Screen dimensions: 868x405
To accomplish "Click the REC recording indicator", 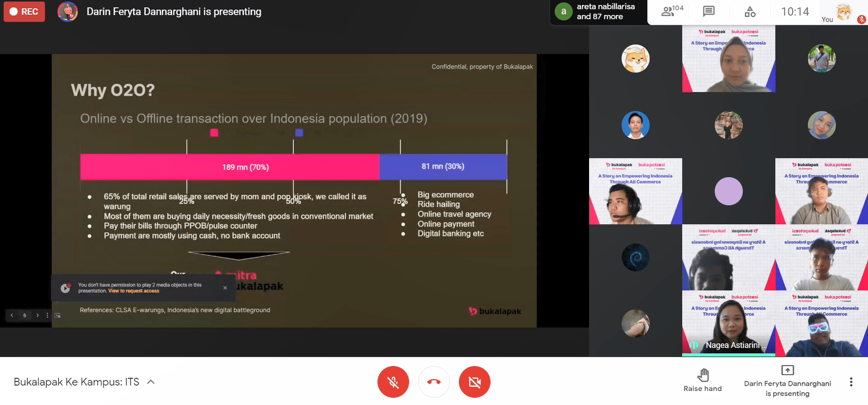I will [x=24, y=12].
